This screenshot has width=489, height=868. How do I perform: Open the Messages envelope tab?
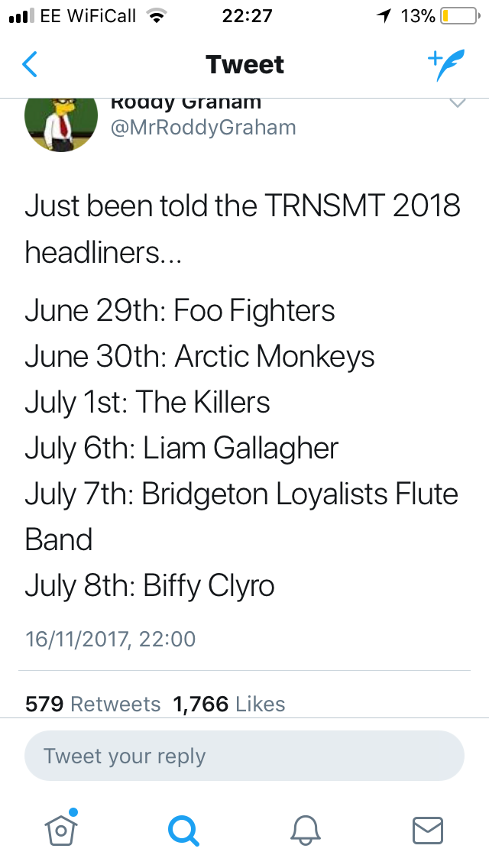[428, 831]
